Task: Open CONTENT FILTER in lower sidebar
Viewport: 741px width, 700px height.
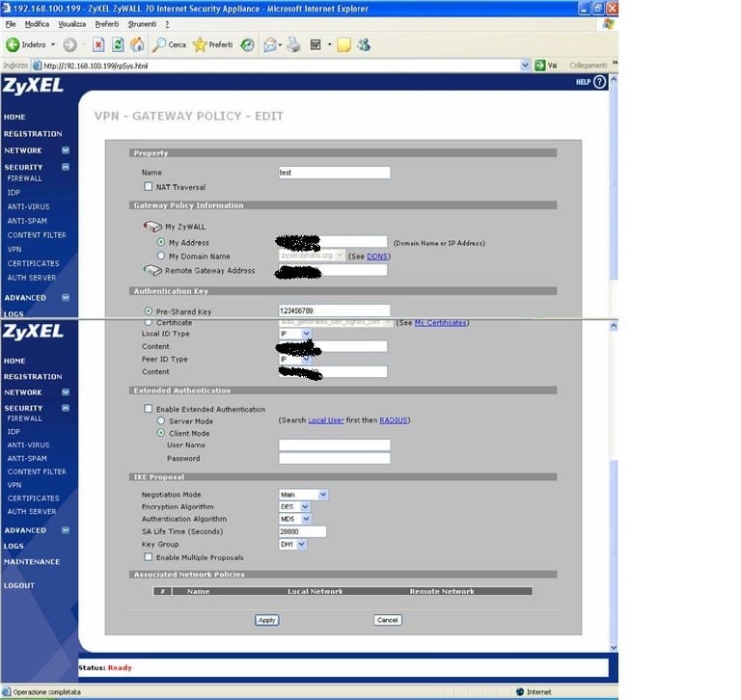Action: pos(37,471)
